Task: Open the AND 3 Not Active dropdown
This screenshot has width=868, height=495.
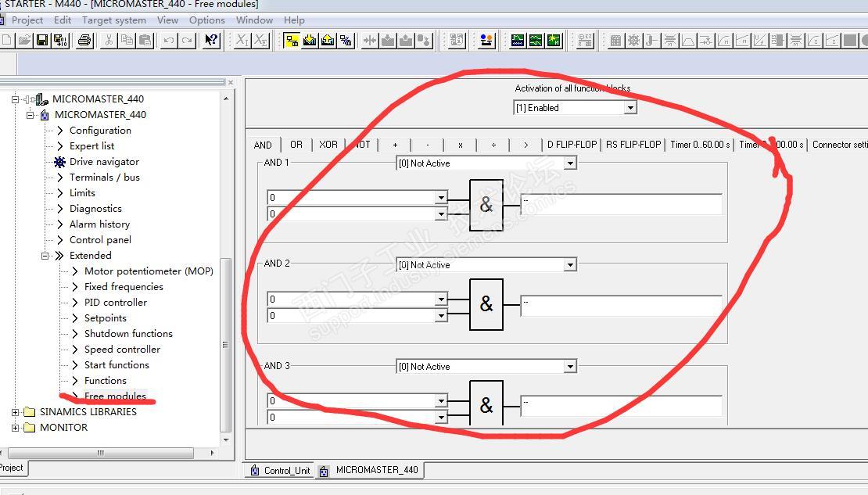Action: click(x=570, y=367)
